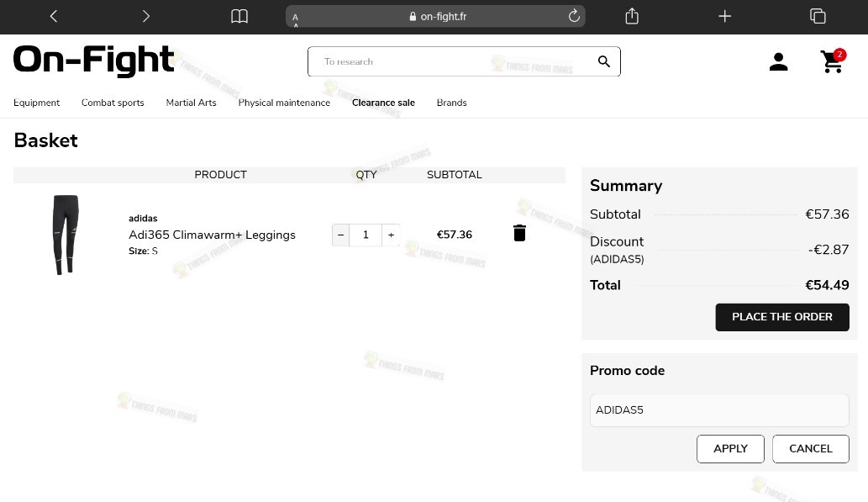Open a new tab with the plus icon
Image resolution: width=868 pixels, height=502 pixels.
pyautogui.click(x=724, y=16)
